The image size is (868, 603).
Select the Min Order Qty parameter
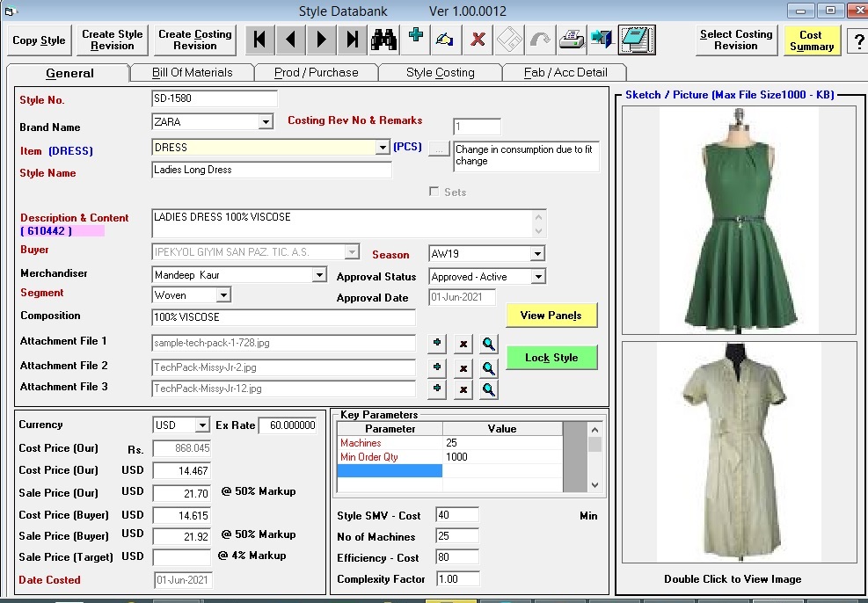[x=449, y=457]
